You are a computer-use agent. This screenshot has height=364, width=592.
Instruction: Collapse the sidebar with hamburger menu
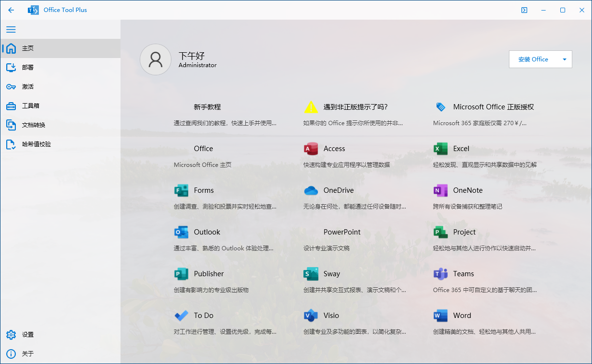pos(11,29)
